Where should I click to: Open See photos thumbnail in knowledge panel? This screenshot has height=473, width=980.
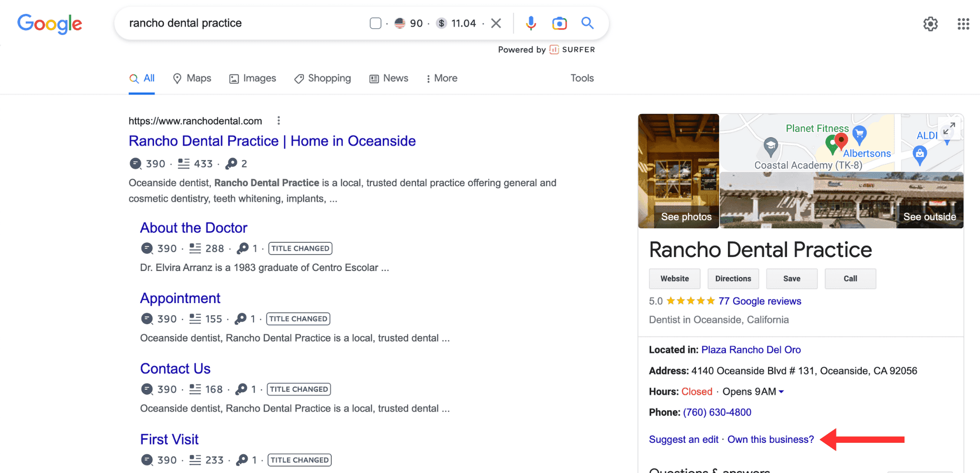click(x=679, y=171)
